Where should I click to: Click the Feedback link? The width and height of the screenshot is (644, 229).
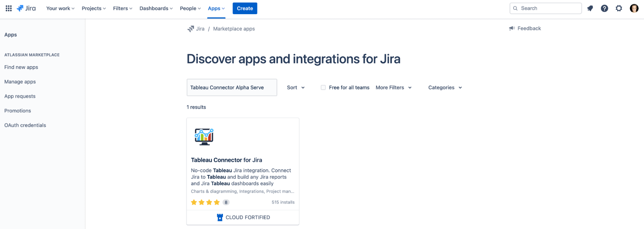pyautogui.click(x=529, y=28)
